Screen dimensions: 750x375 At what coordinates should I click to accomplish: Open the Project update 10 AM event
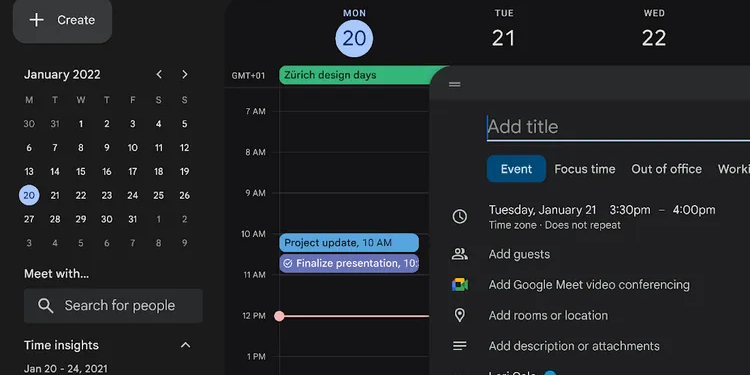tap(349, 243)
